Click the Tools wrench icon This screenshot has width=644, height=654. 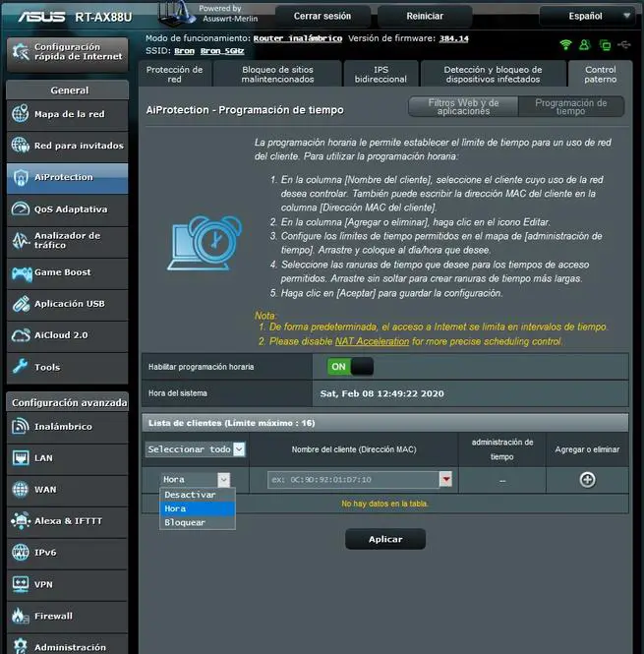(x=20, y=366)
